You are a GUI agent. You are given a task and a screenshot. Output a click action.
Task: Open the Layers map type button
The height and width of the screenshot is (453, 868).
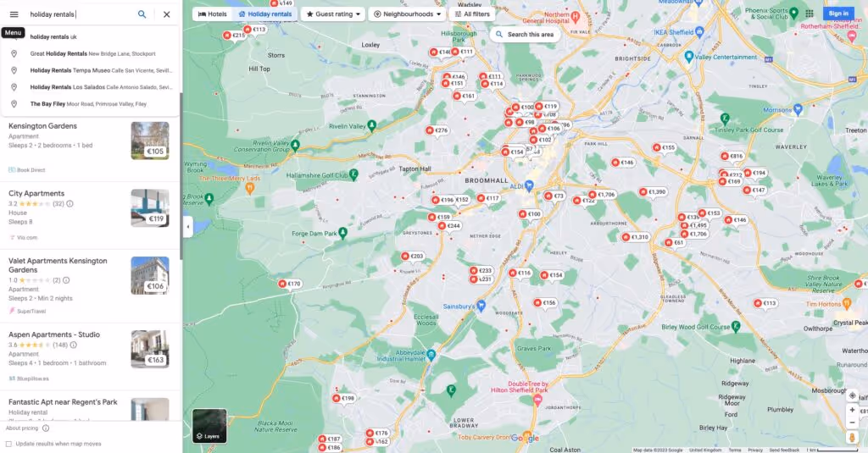[x=209, y=425]
